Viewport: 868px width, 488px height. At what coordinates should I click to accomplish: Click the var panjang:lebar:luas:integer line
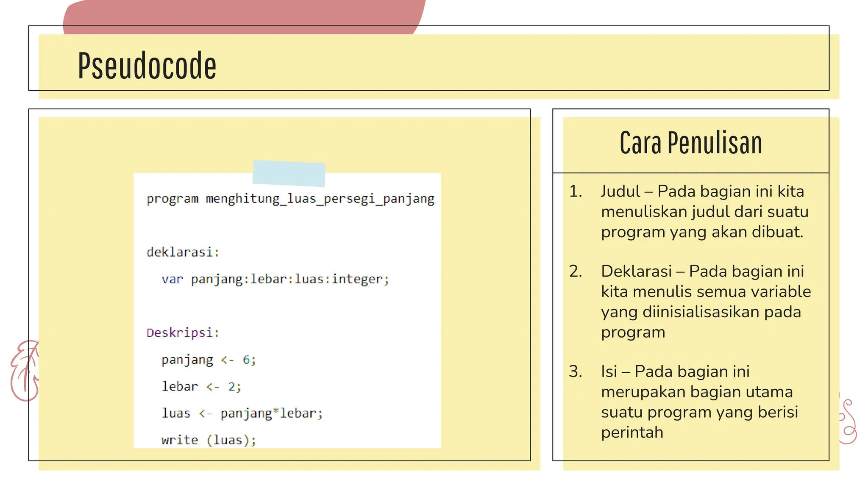click(275, 279)
